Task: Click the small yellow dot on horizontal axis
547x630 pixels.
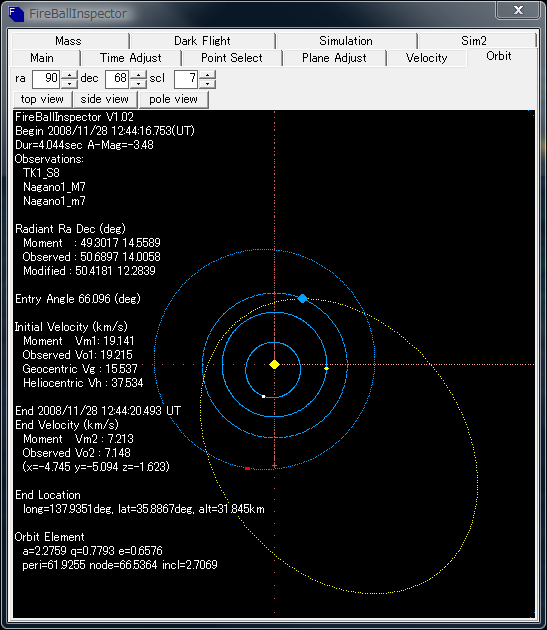Action: 326,368
